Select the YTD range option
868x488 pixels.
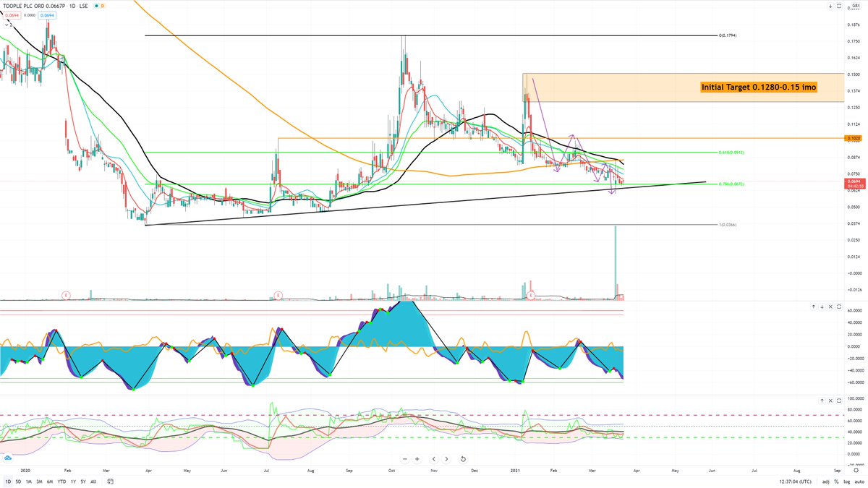[x=61, y=481]
